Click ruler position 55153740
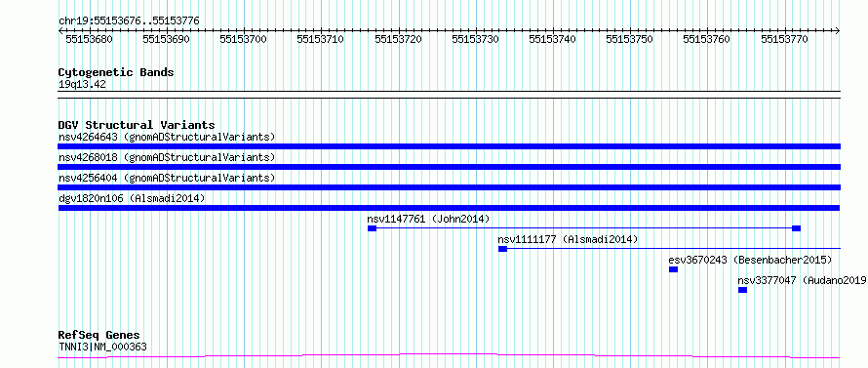This screenshot has height=368, width=868. tap(553, 39)
